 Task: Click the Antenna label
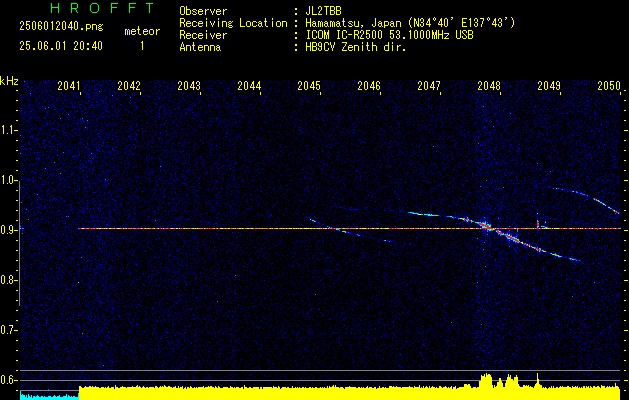tap(200, 47)
